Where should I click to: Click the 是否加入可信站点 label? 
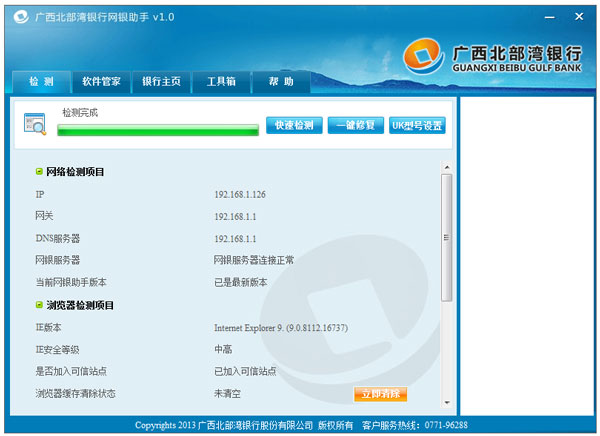pyautogui.click(x=71, y=371)
